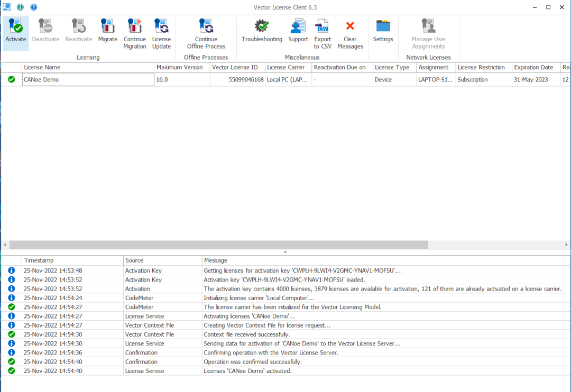Select the 'Getting licenses for activation key' message

point(302,270)
